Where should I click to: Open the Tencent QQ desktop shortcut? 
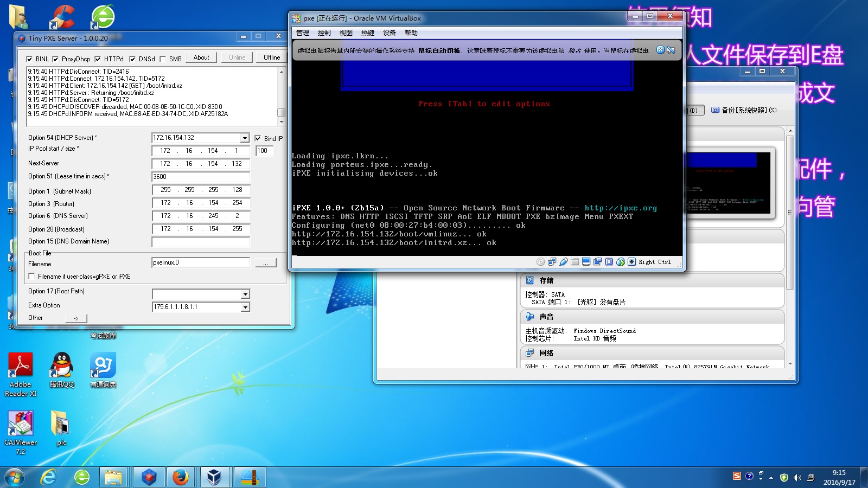pyautogui.click(x=62, y=370)
